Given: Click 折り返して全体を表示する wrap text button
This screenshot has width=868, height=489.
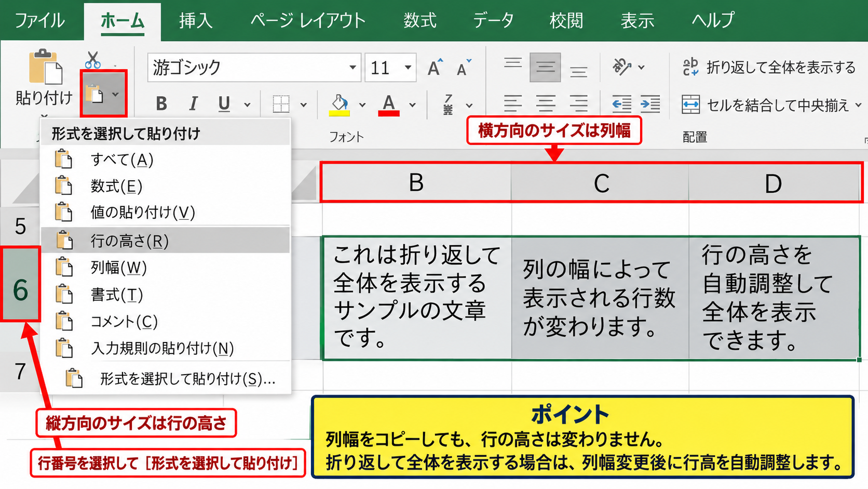Looking at the screenshot, I should [769, 67].
